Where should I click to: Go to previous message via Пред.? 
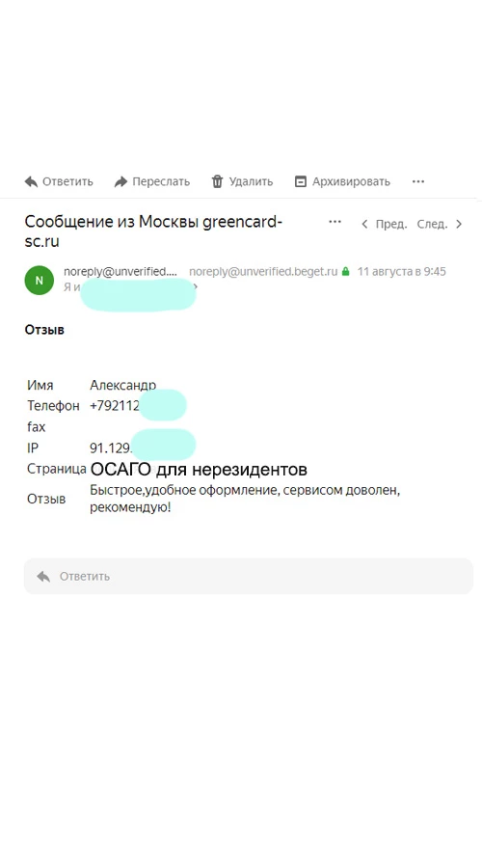coord(391,224)
